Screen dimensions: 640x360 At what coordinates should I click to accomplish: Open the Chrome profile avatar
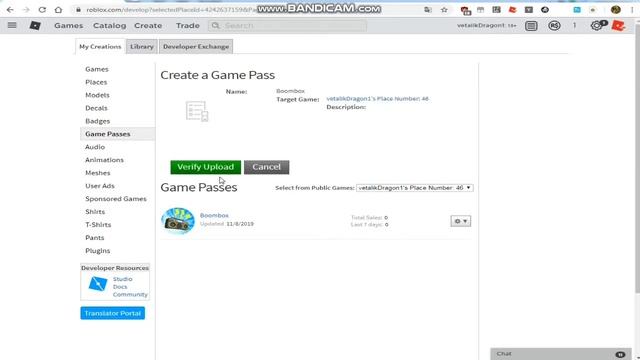click(616, 9)
